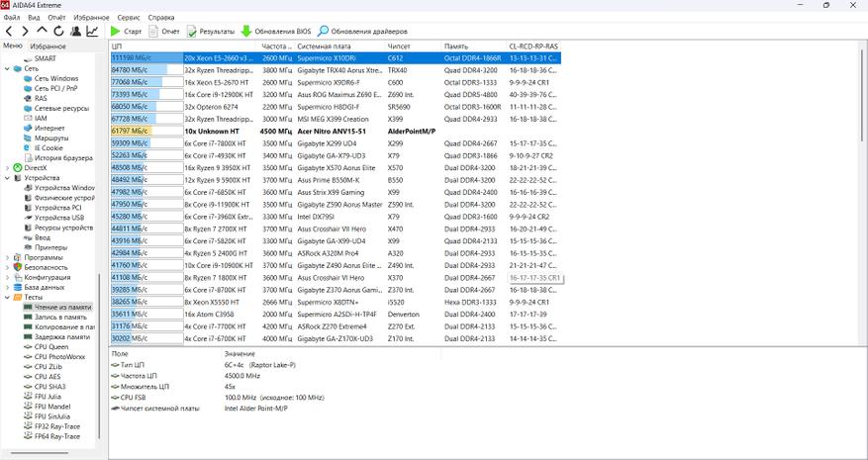Click the Forward navigation arrow
Screen dimensions: 868x460
pos(25,32)
